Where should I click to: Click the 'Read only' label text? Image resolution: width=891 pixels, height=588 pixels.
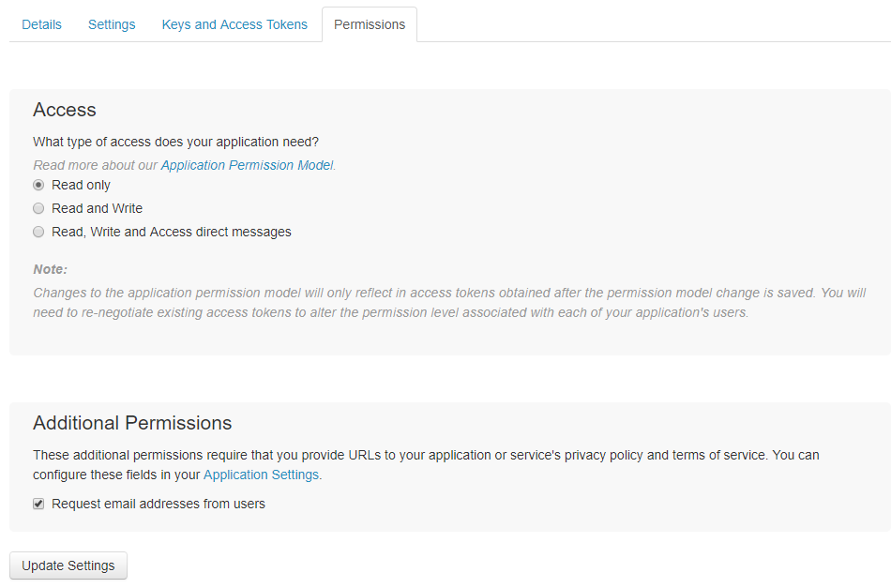[x=81, y=185]
